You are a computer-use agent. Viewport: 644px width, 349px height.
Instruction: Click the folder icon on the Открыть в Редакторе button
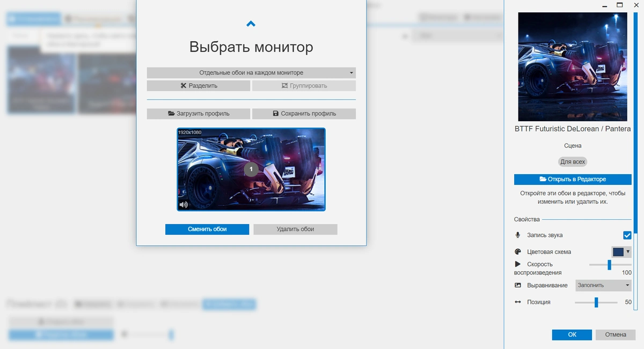pyautogui.click(x=543, y=179)
